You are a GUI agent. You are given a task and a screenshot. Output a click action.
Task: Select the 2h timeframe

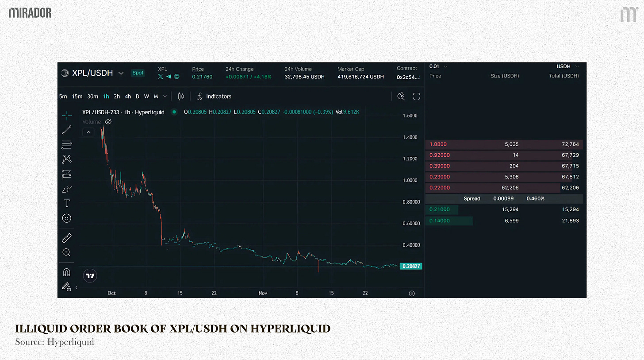(117, 96)
